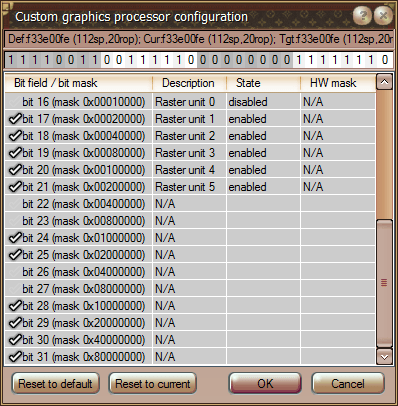
Task: Uncheck bit 25 mask 0x02000000
Action: tap(15, 255)
